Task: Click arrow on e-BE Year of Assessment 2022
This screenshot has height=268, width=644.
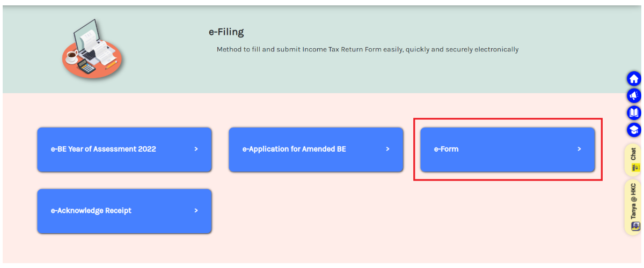Action: (196, 149)
